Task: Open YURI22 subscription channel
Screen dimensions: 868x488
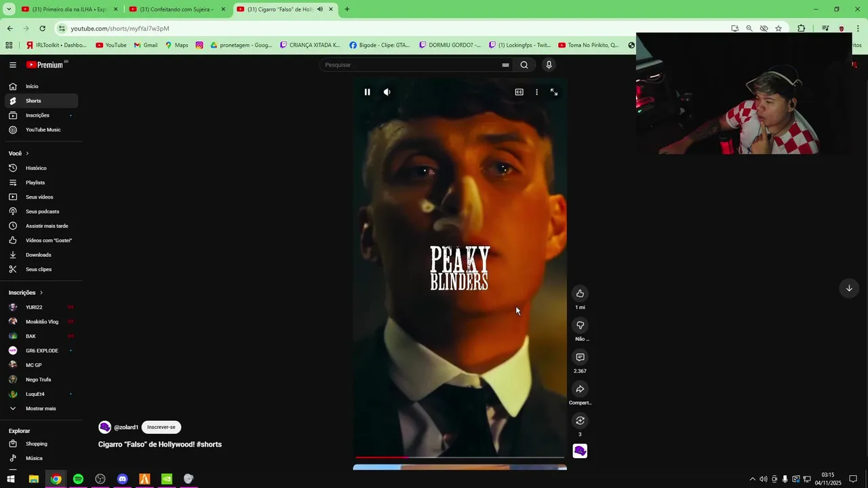Action: pos(41,307)
